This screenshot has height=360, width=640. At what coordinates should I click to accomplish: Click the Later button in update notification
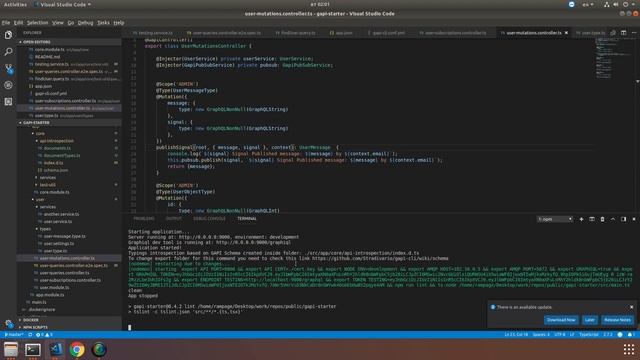click(589, 320)
